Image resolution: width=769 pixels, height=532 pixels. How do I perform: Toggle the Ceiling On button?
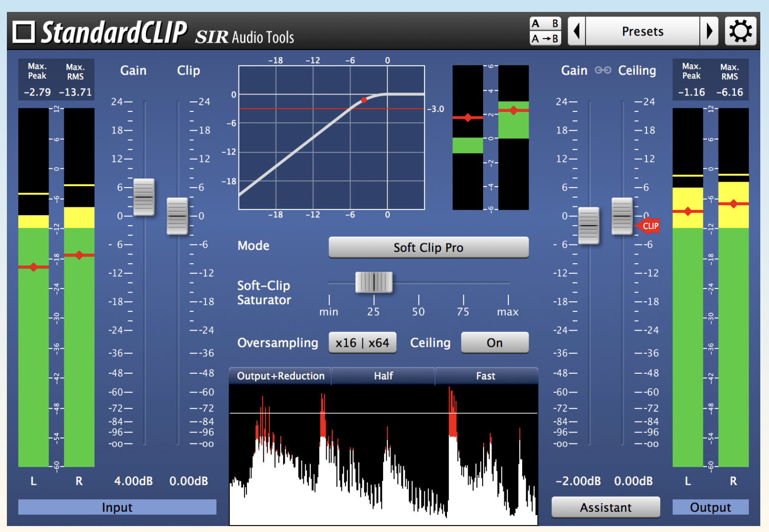495,343
